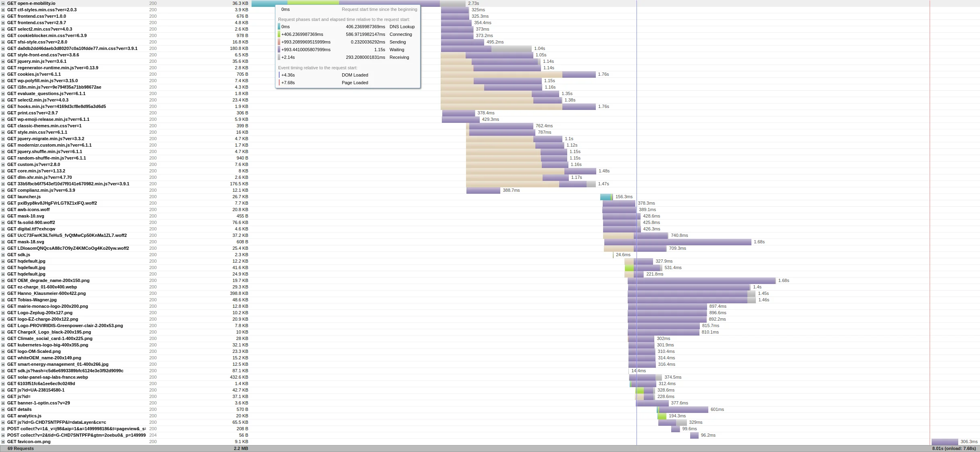The image size is (980, 452).
Task: Click plus icon beside GET sdk.js
Action: [3, 255]
